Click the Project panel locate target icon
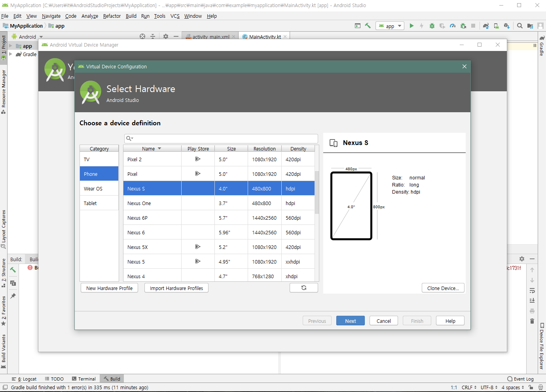 (142, 36)
